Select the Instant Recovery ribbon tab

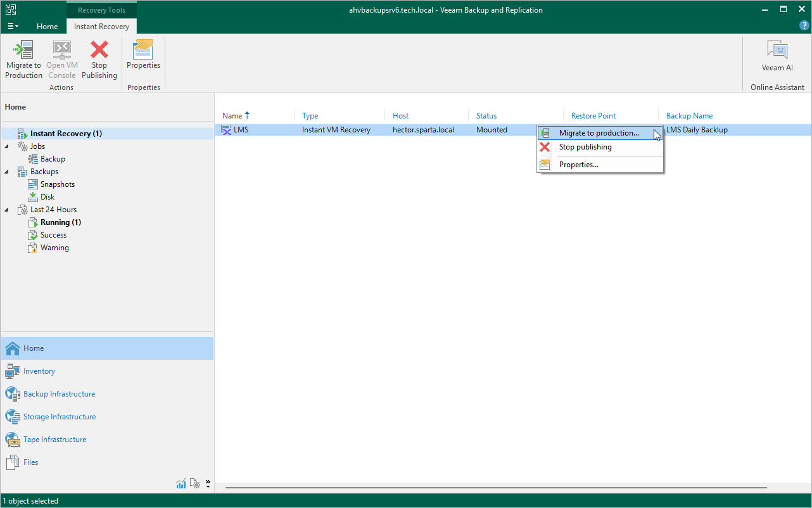click(x=101, y=27)
